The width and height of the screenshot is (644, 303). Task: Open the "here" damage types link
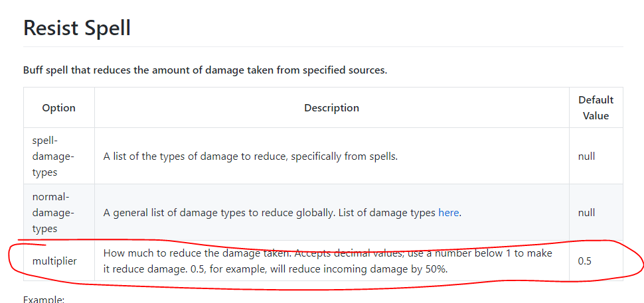(448, 213)
